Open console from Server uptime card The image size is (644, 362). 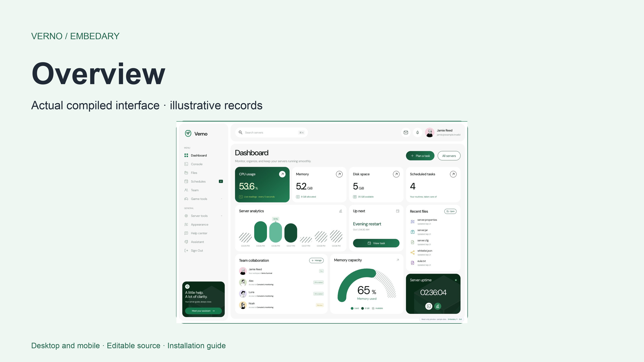coord(429,306)
